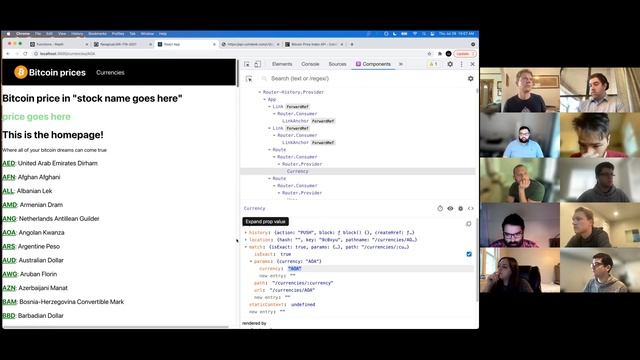Collapse Router.Provider node above Currency

coord(279,164)
